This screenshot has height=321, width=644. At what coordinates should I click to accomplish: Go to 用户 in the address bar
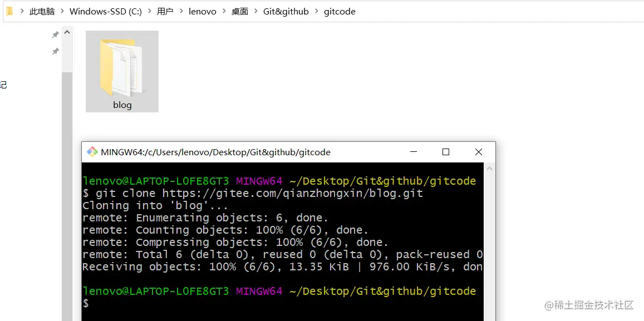pyautogui.click(x=165, y=12)
